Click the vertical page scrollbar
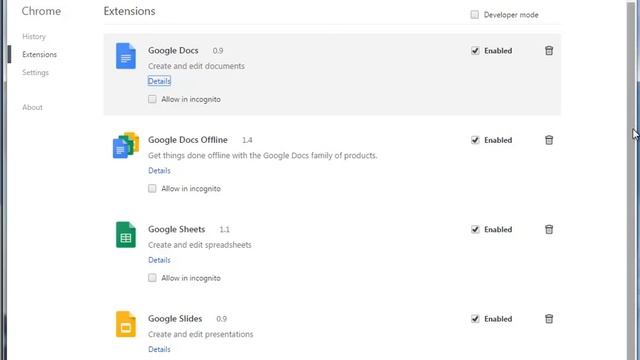The width and height of the screenshot is (640, 360). [633, 180]
